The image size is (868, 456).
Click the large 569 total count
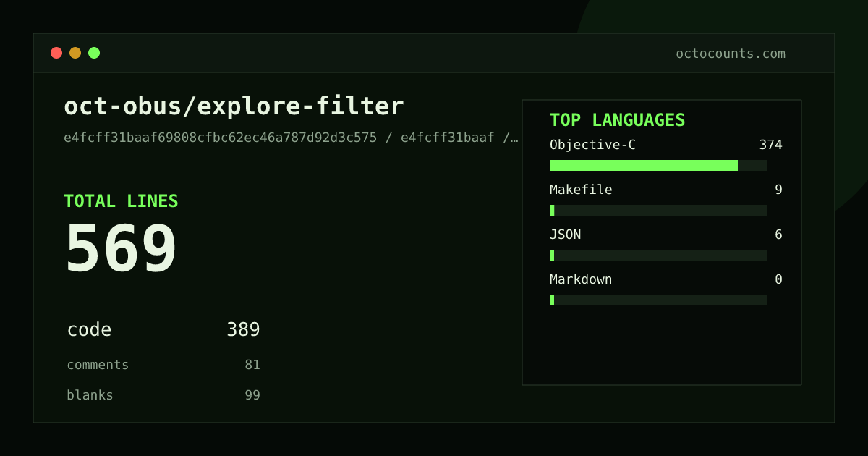click(x=121, y=248)
